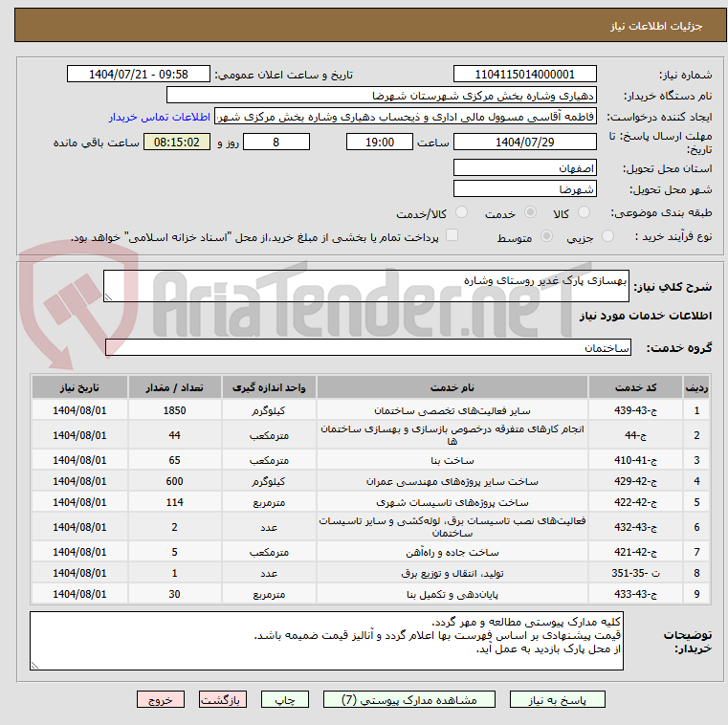Click the نام خدمت column header

[x=452, y=387]
